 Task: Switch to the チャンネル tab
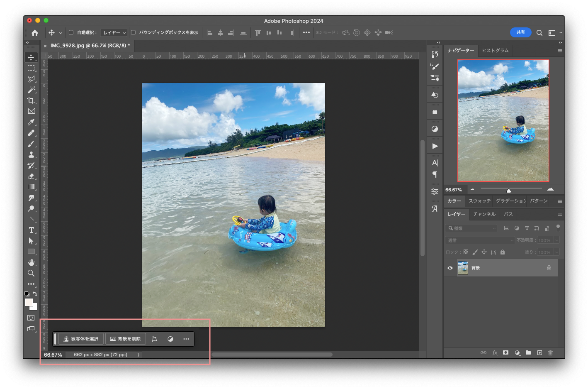(484, 214)
